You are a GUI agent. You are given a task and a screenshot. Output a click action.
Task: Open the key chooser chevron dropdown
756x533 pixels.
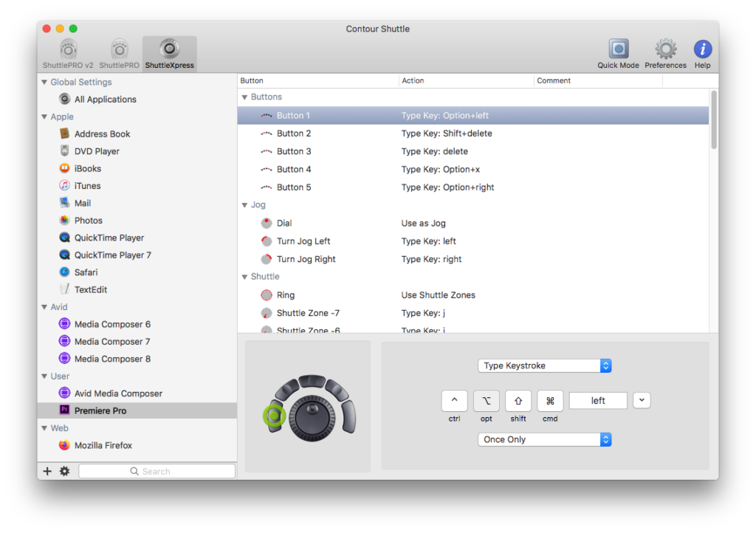pos(642,400)
